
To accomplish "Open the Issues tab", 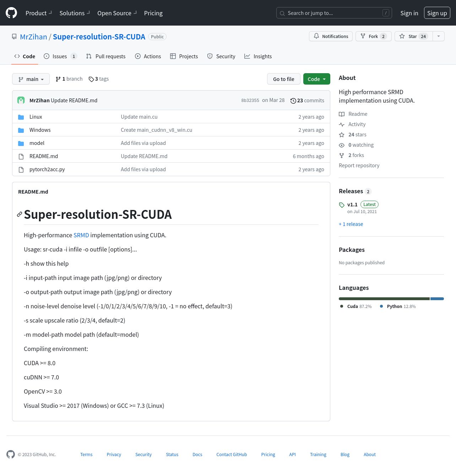I will pos(60,56).
